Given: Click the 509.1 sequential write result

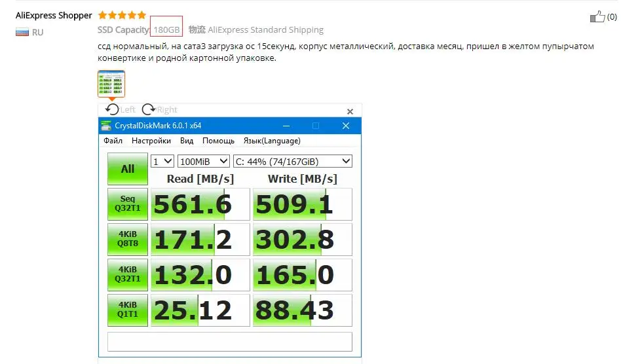Looking at the screenshot, I should [303, 204].
